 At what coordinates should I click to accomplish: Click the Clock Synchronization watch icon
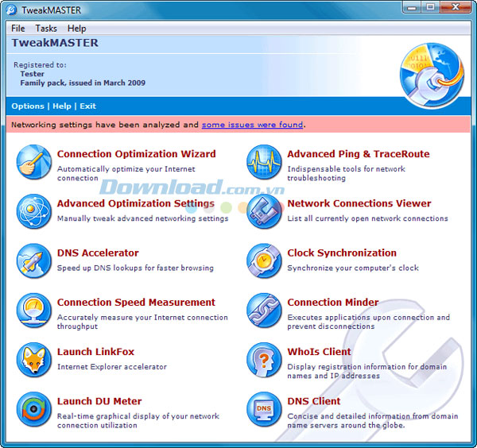click(263, 261)
